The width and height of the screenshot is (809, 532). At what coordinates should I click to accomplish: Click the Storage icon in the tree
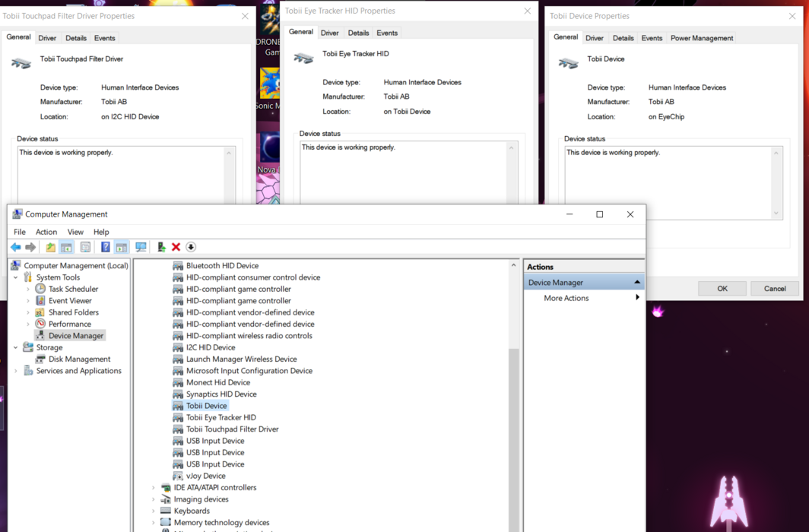(x=28, y=347)
